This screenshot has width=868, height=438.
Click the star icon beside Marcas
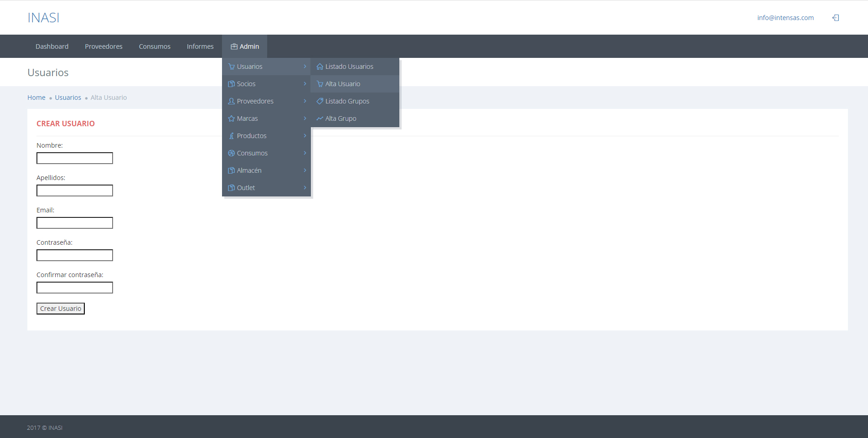231,119
